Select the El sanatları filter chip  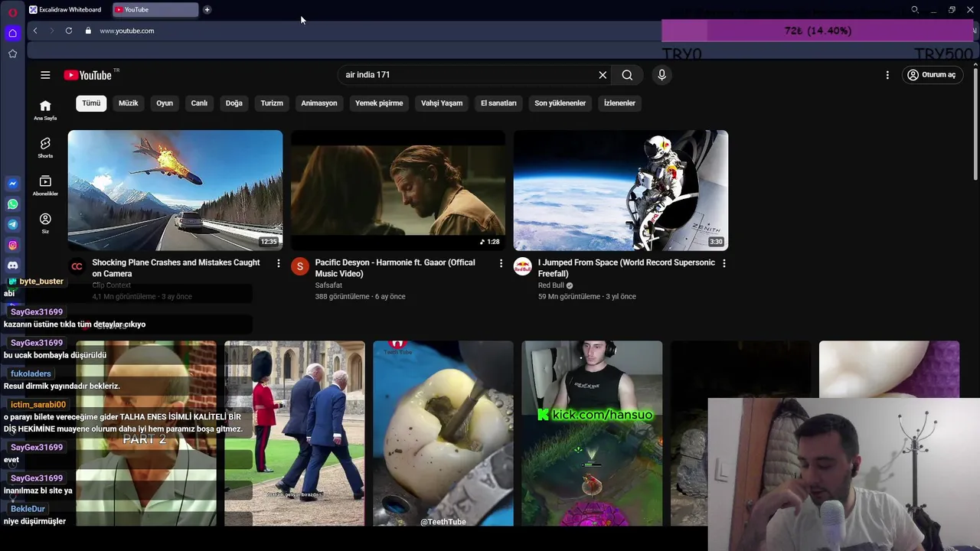point(498,103)
